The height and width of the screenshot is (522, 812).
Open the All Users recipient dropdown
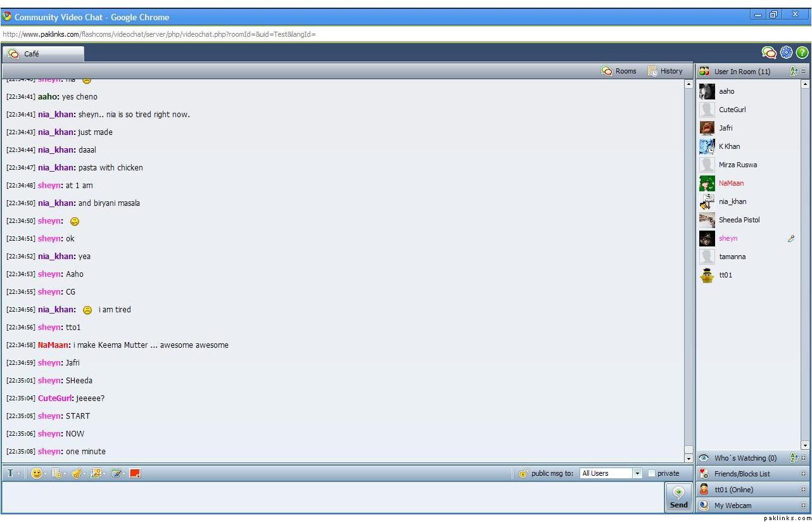coord(637,473)
